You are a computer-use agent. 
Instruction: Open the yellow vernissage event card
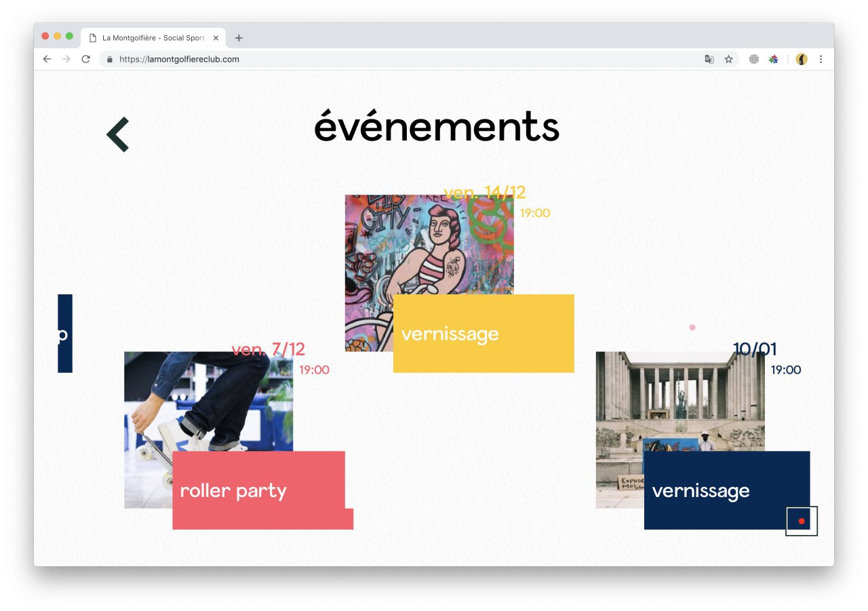(x=484, y=333)
